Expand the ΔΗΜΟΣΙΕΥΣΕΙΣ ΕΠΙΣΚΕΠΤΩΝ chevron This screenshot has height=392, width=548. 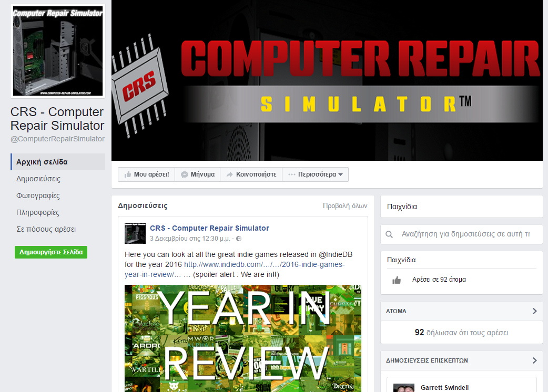click(534, 360)
